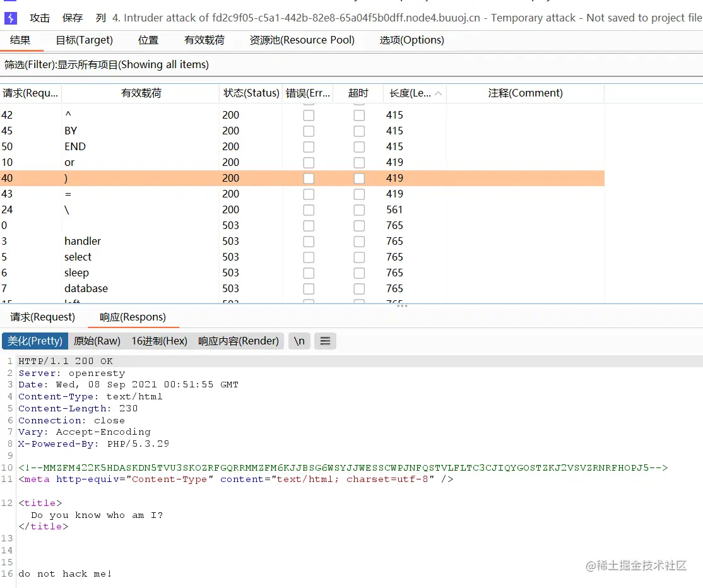Click the length column sort arrow
The width and height of the screenshot is (703, 588).
click(439, 93)
